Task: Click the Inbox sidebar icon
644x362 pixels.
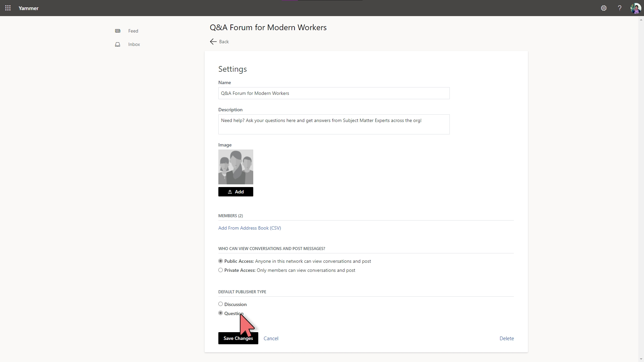Action: pyautogui.click(x=118, y=44)
